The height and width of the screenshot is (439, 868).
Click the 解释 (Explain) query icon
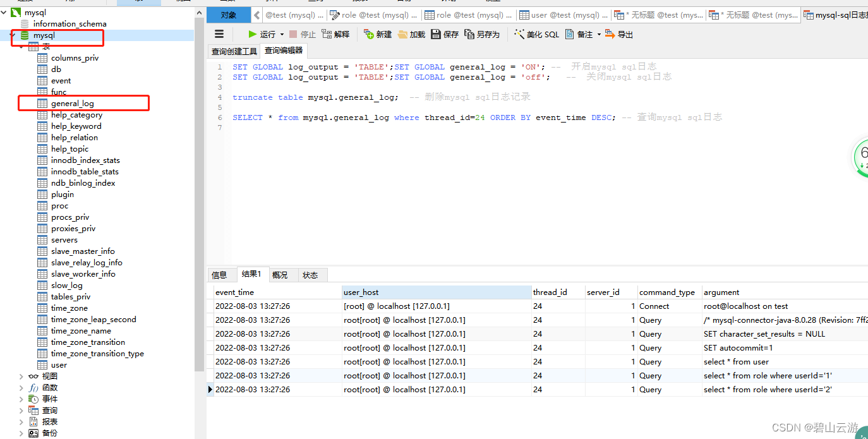(x=336, y=34)
